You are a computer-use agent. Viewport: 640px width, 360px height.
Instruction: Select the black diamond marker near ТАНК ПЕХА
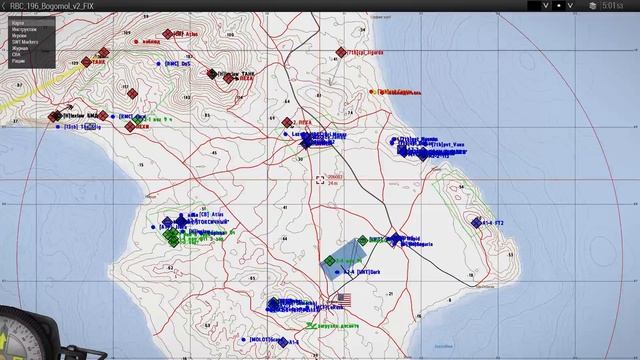212,74
